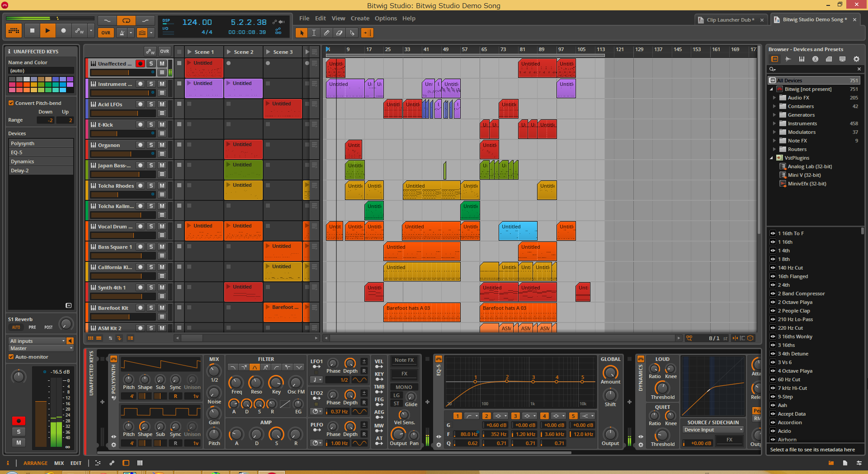Open the browser settings gear icon
868x474 pixels.
(856, 59)
